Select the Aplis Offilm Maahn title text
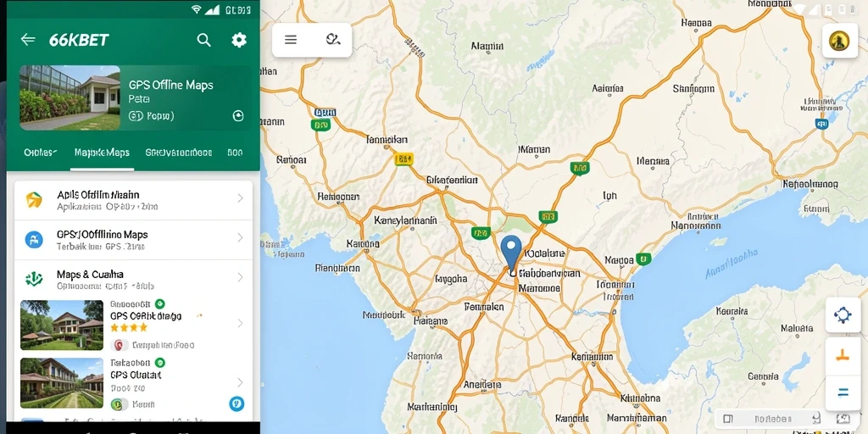Image resolution: width=868 pixels, height=434 pixels. tap(98, 195)
